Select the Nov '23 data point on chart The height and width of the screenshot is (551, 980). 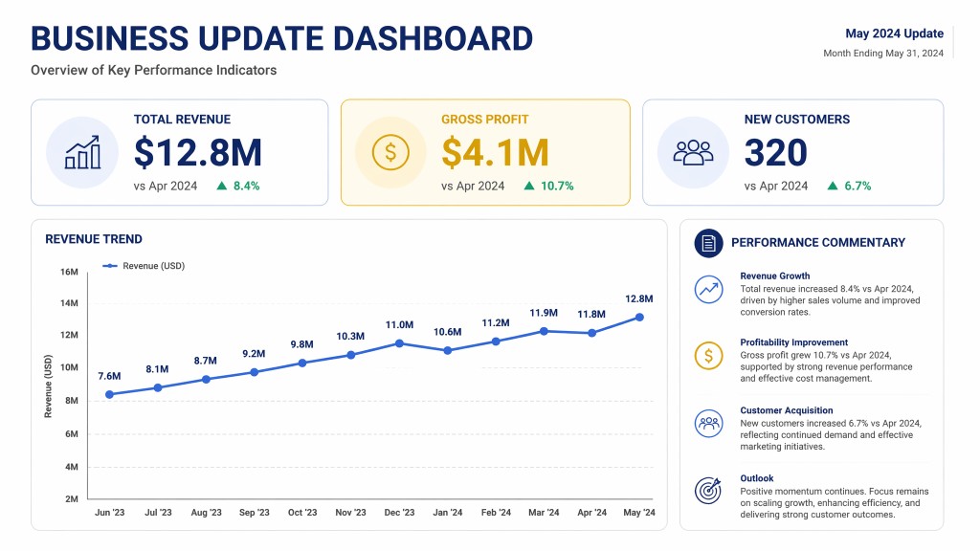click(x=350, y=355)
